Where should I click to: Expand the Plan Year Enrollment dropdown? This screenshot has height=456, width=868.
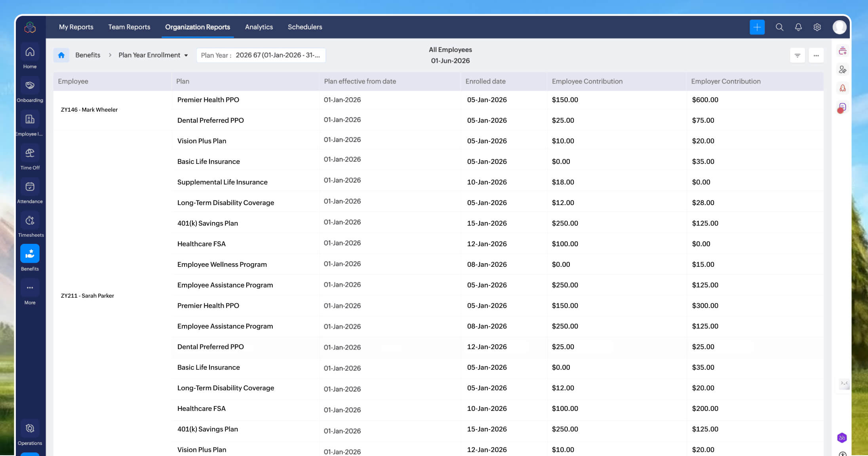tap(153, 55)
